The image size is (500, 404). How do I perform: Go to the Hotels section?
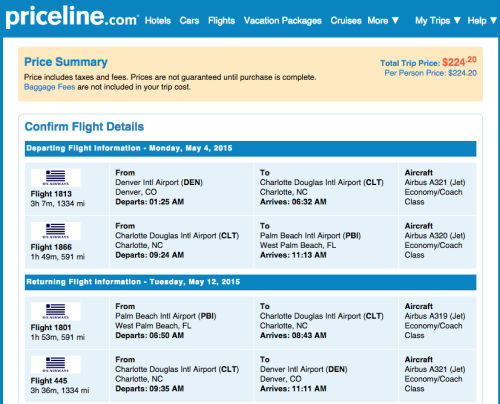point(158,21)
